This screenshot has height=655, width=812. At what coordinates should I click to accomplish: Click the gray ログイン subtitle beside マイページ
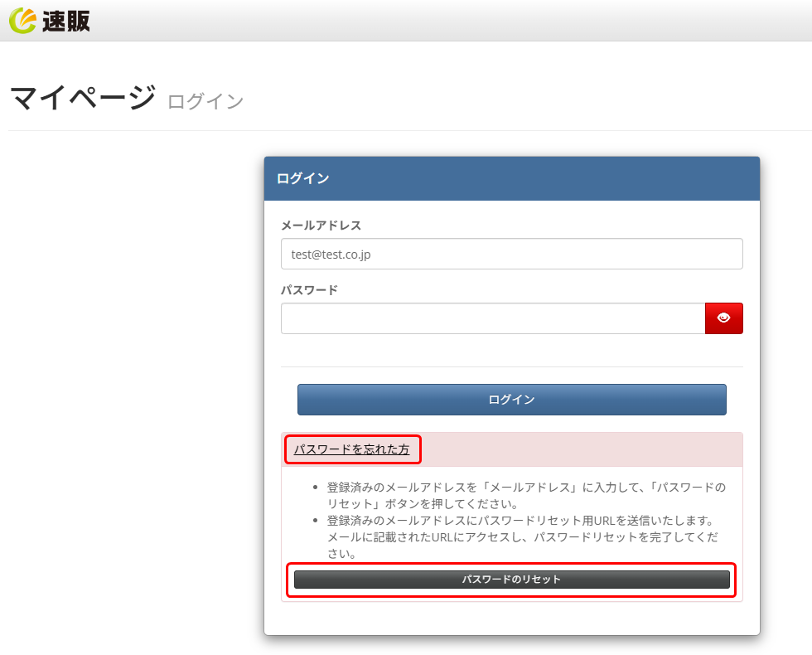coord(205,102)
